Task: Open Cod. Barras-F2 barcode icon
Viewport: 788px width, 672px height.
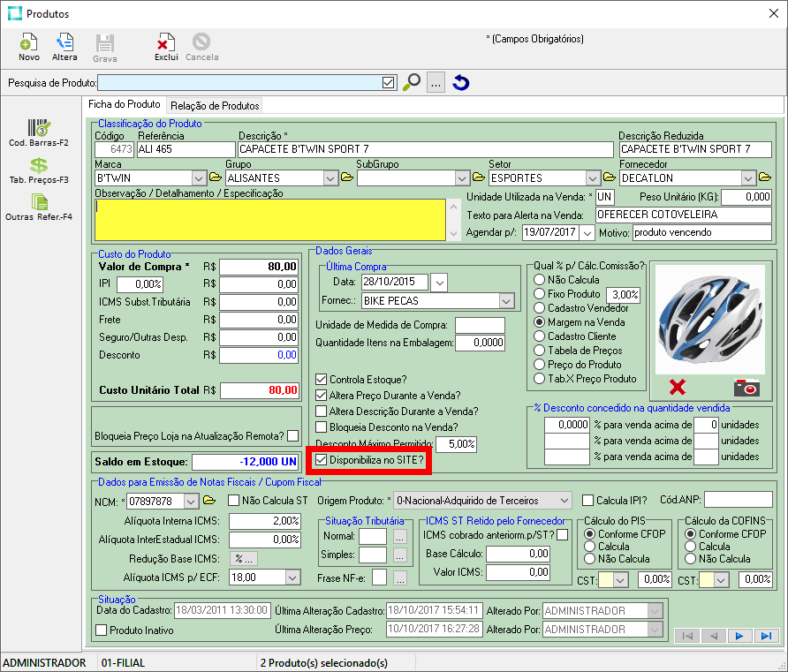Action: (x=38, y=128)
